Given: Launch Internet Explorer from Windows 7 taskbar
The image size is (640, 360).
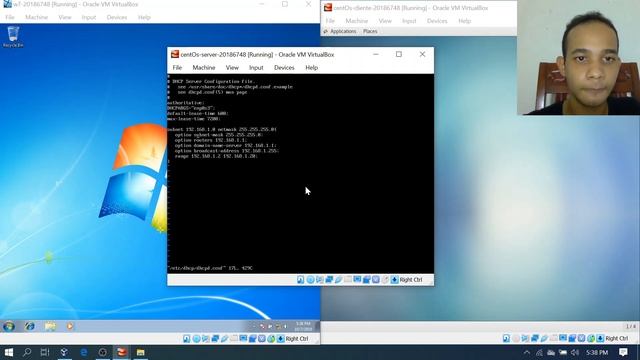Looking at the screenshot, I should pos(29,326).
